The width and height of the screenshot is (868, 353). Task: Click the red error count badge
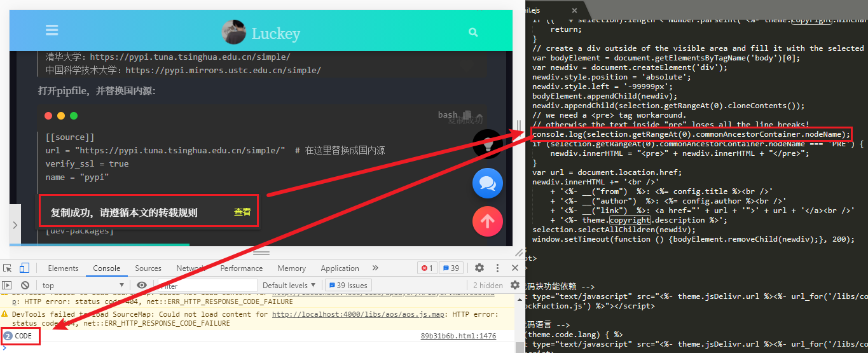click(x=427, y=268)
